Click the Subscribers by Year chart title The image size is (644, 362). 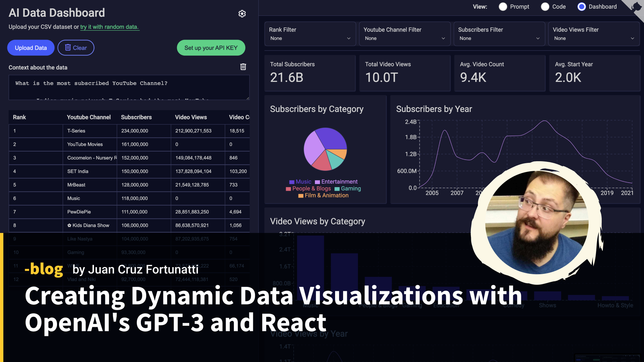[434, 109]
